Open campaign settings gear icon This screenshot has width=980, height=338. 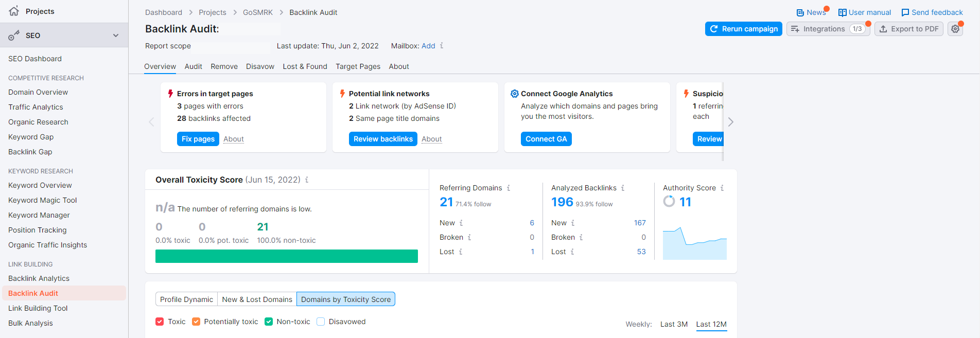(955, 29)
